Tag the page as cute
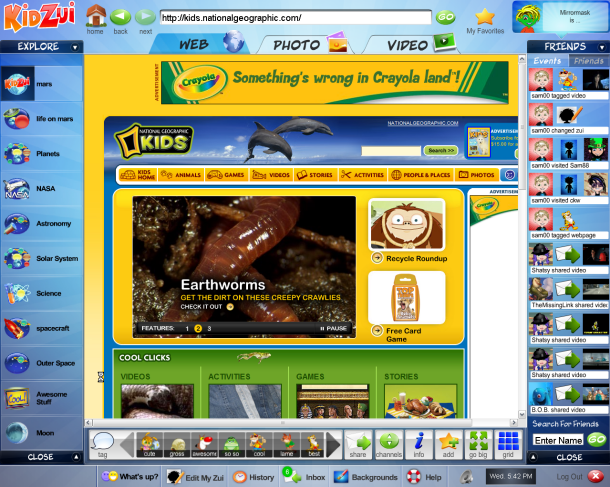This screenshot has width=610, height=487. (150, 445)
